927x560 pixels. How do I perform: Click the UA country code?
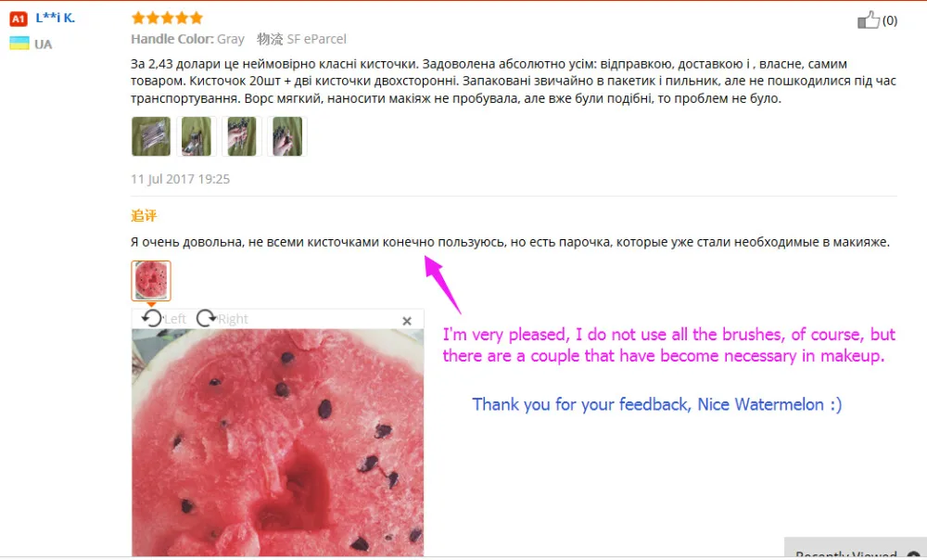click(x=44, y=45)
